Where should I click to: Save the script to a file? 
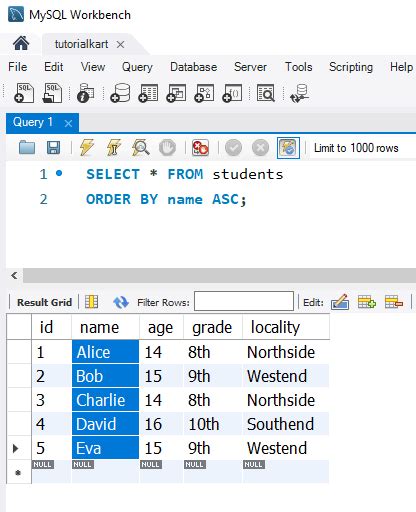[53, 147]
